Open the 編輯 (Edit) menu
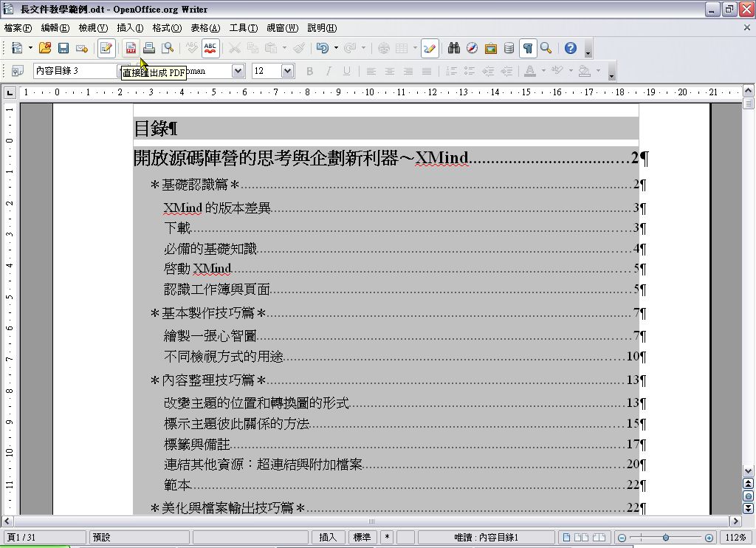The width and height of the screenshot is (756, 548). (55, 28)
